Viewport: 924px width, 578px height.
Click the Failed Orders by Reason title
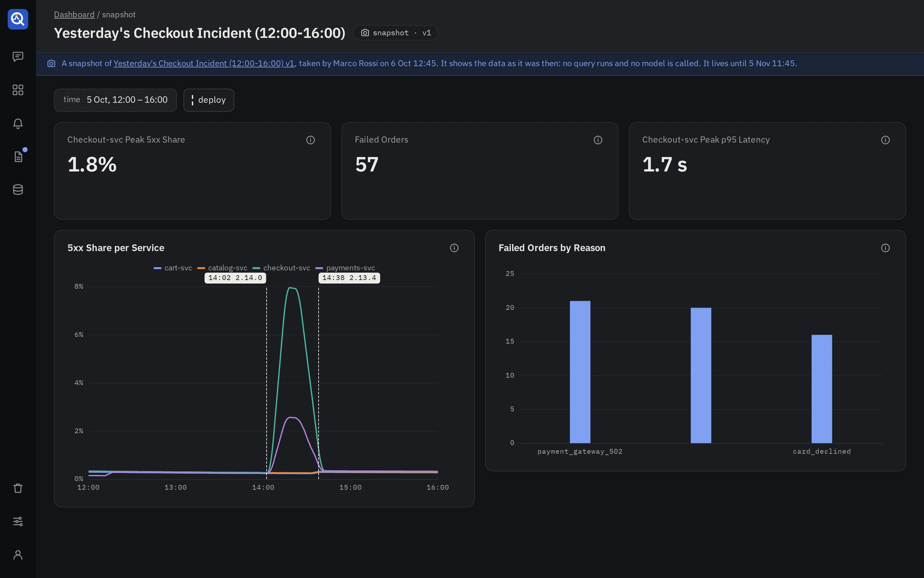tap(552, 248)
